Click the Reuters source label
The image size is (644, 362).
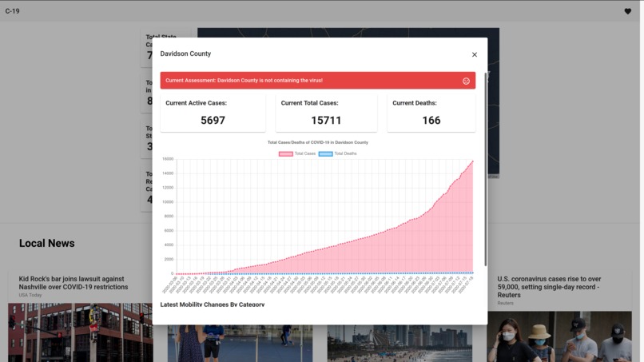tap(505, 303)
